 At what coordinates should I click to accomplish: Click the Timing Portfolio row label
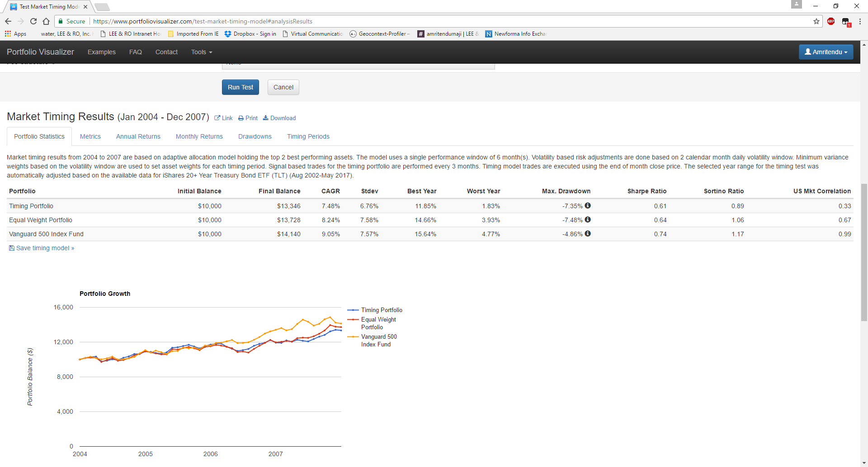tap(31, 206)
